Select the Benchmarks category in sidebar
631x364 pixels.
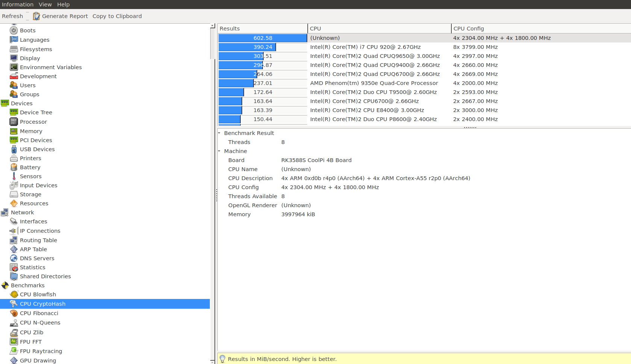coord(28,285)
